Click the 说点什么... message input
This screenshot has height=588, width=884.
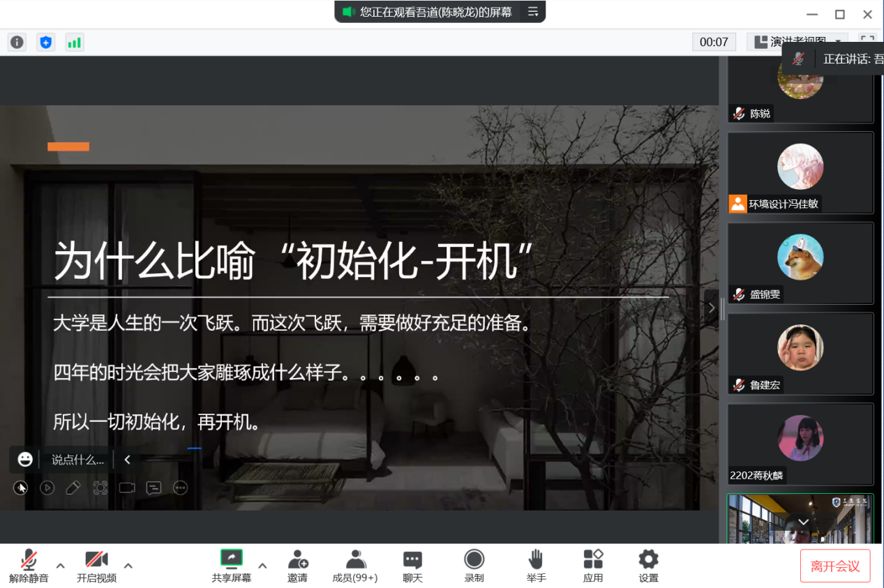click(x=77, y=460)
